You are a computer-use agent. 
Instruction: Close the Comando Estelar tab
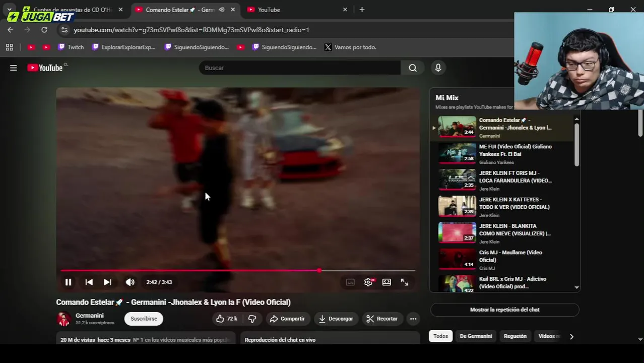point(233,10)
